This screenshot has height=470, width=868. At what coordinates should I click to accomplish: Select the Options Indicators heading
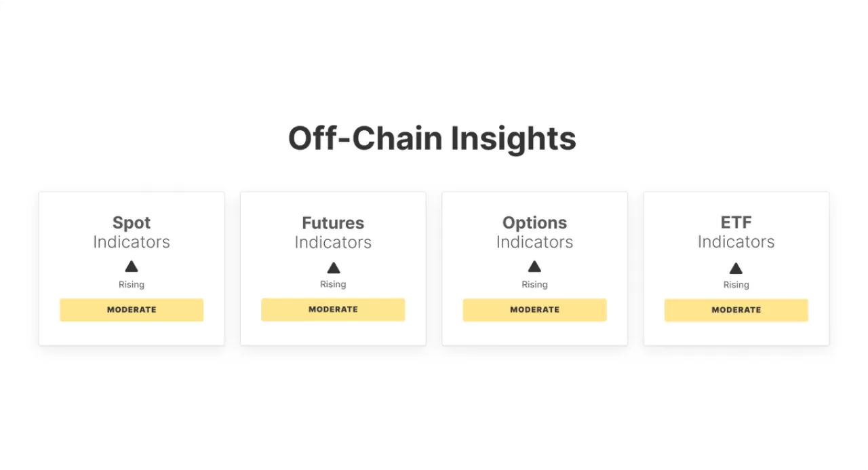click(534, 232)
